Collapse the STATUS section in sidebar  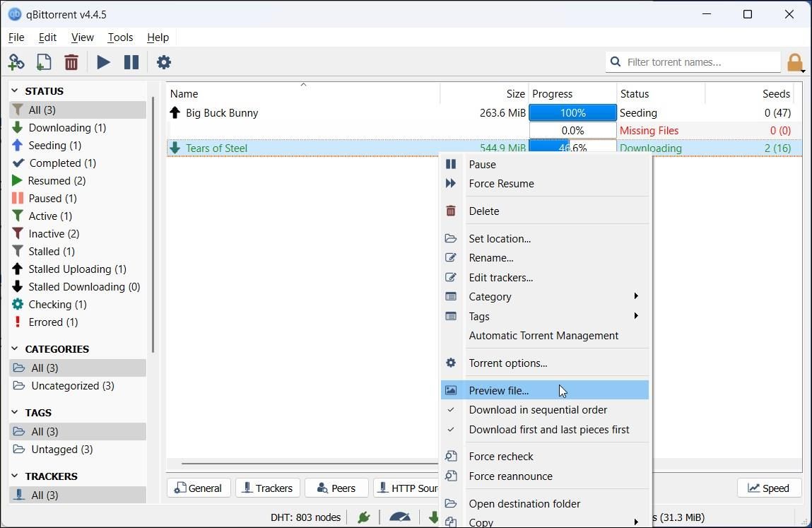pos(15,91)
